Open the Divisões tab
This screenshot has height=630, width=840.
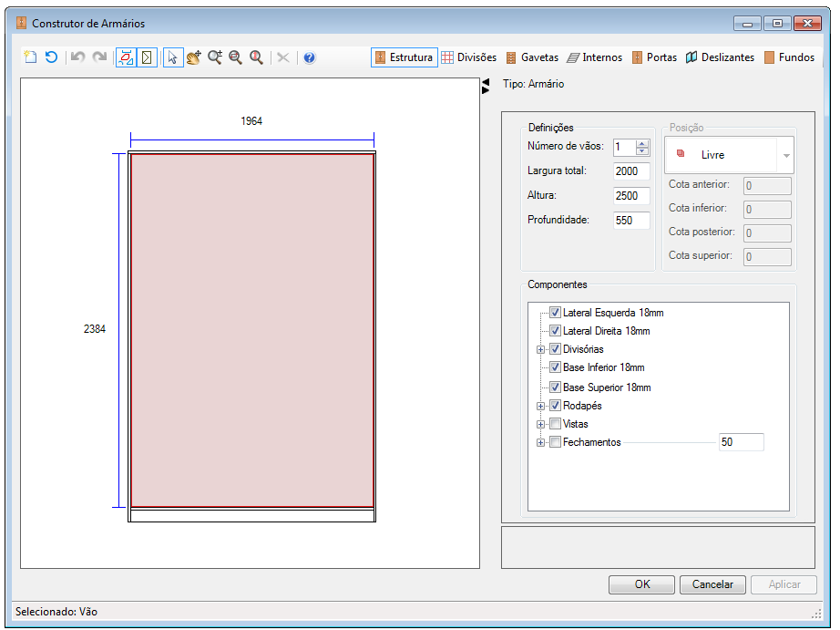point(469,57)
